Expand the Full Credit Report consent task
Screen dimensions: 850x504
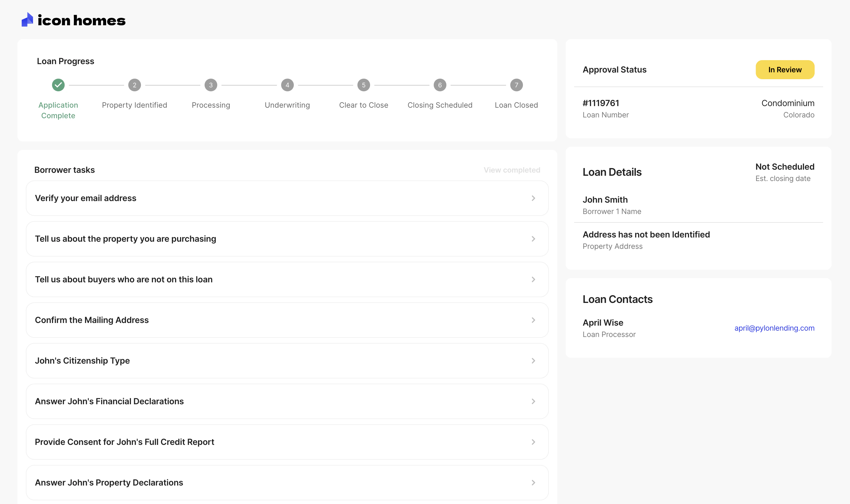(x=533, y=442)
